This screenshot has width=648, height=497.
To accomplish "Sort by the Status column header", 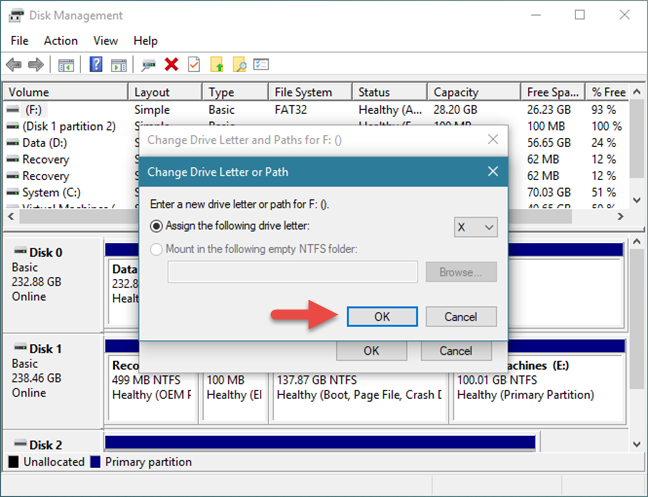I will 390,92.
